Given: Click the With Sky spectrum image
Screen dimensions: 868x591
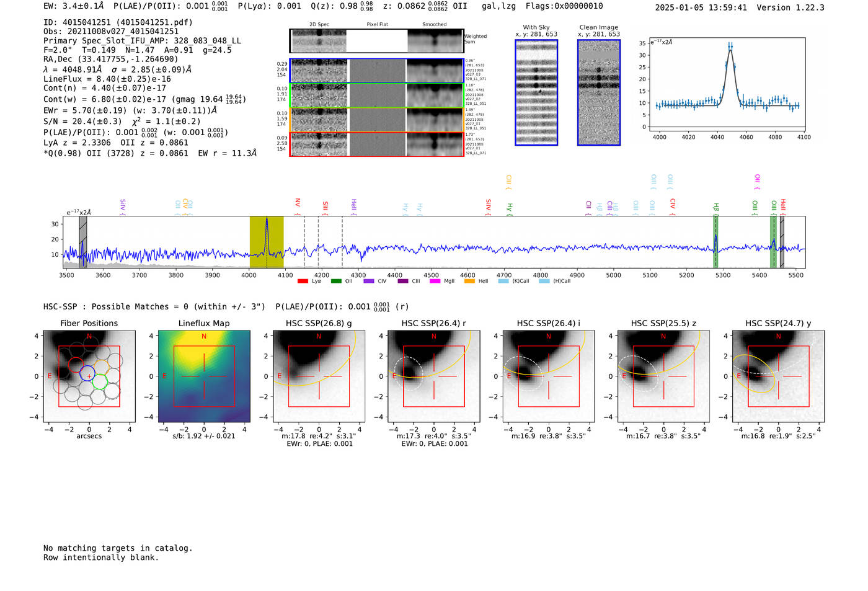Looking at the screenshot, I should [536, 92].
